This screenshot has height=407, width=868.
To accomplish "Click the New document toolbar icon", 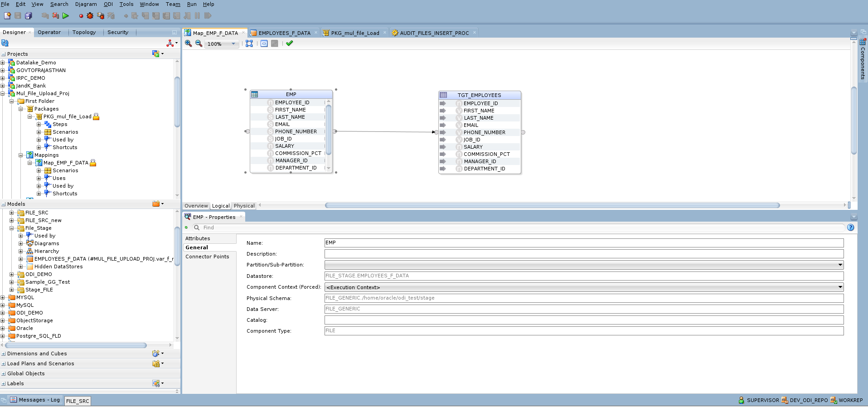I will [x=7, y=16].
